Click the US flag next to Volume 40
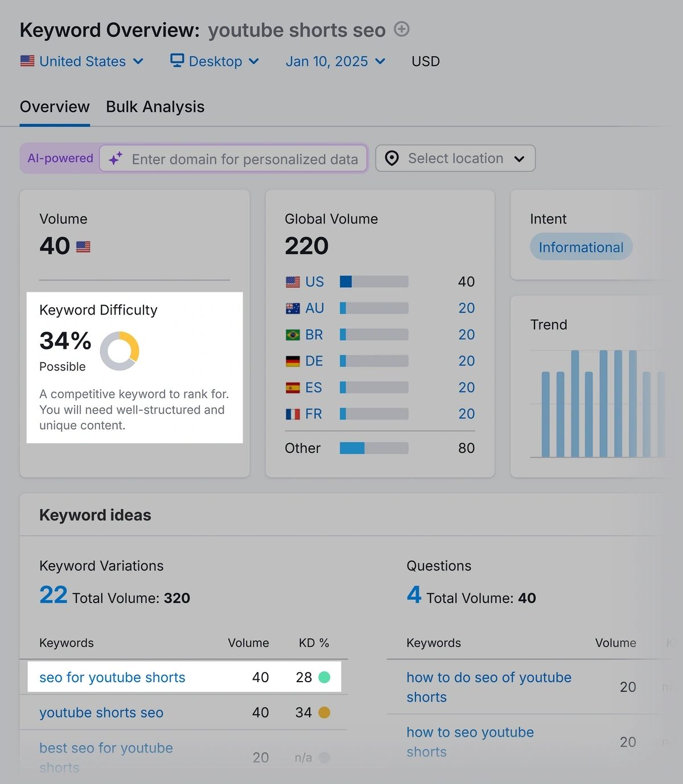 83,247
